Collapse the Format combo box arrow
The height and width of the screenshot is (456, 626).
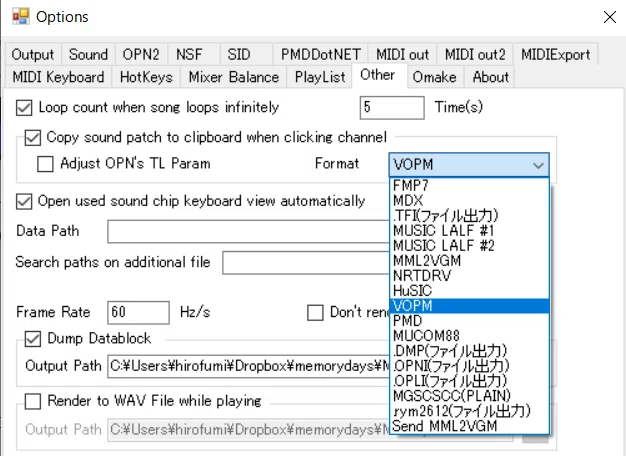click(538, 165)
